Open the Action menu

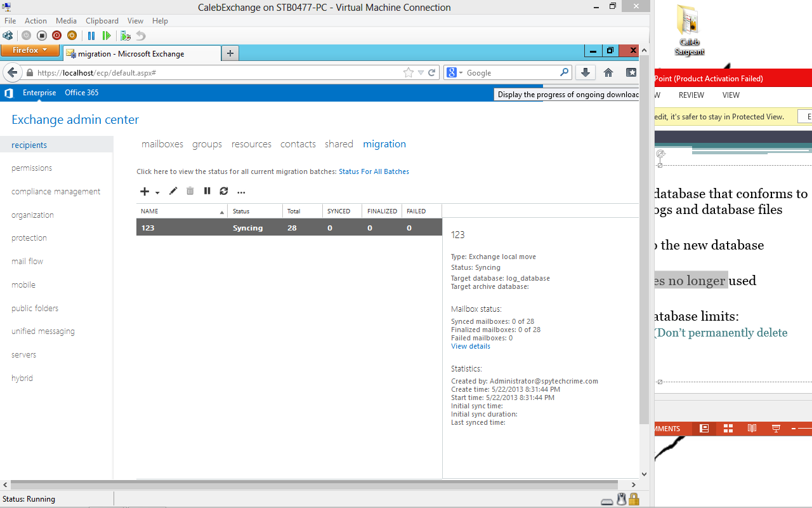pos(36,21)
